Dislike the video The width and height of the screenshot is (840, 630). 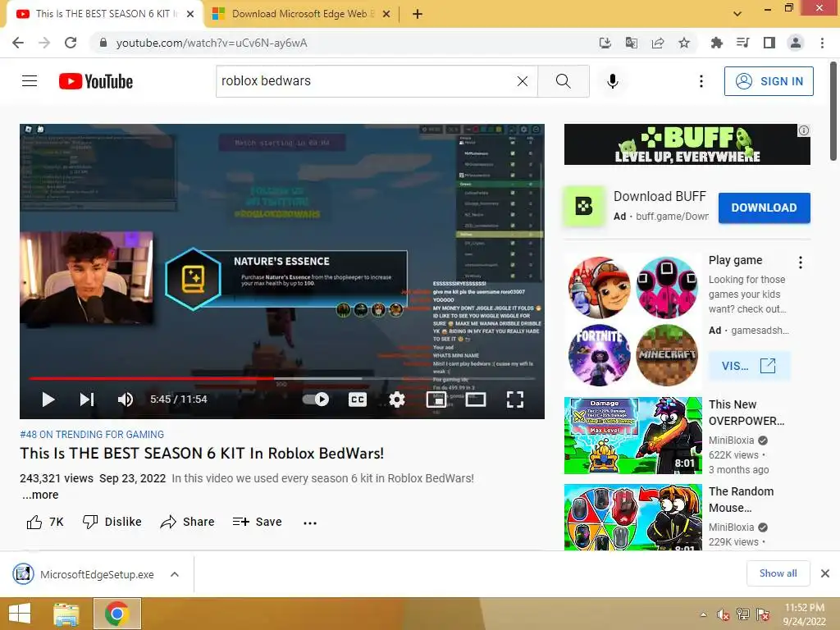pyautogui.click(x=112, y=522)
